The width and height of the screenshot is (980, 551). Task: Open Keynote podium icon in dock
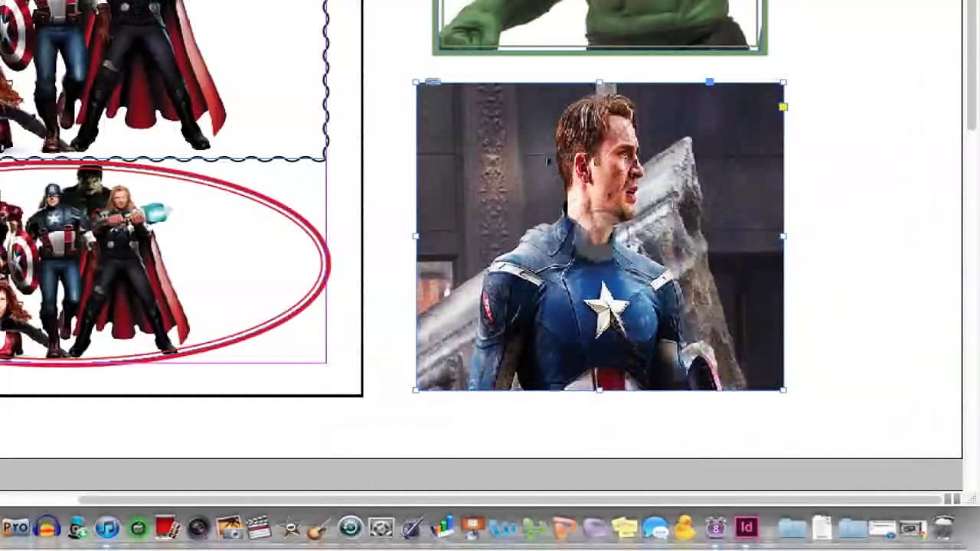(x=472, y=527)
